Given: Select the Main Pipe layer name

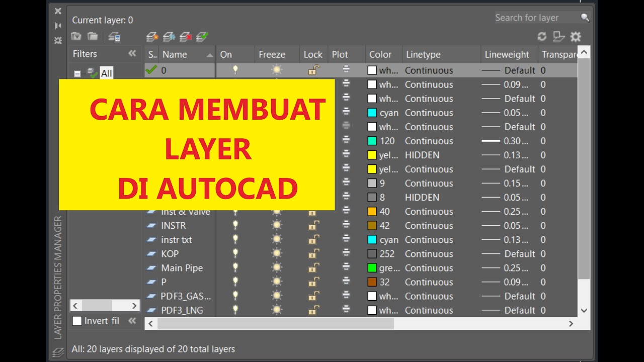Looking at the screenshot, I should coord(182,268).
